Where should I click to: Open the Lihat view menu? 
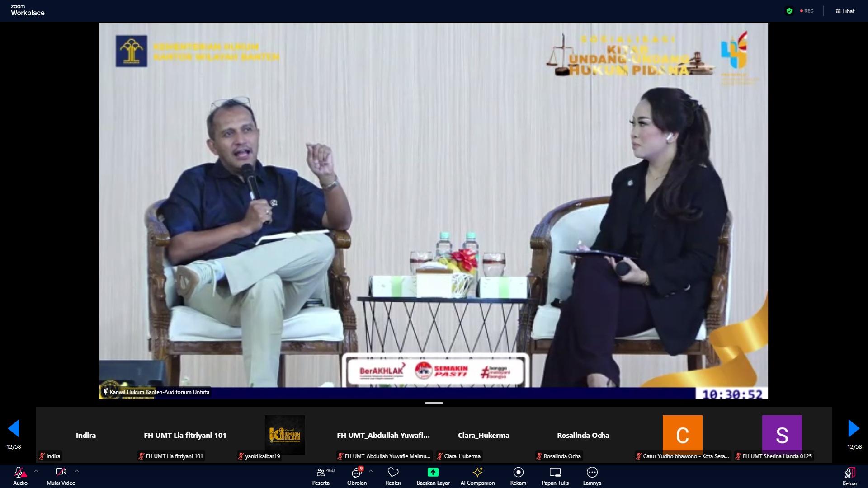(x=845, y=11)
